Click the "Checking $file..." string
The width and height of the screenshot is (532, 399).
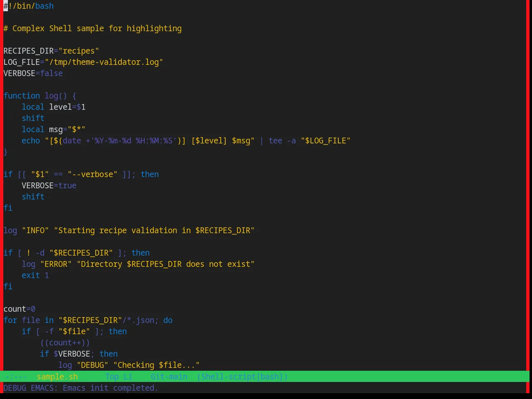[156, 365]
